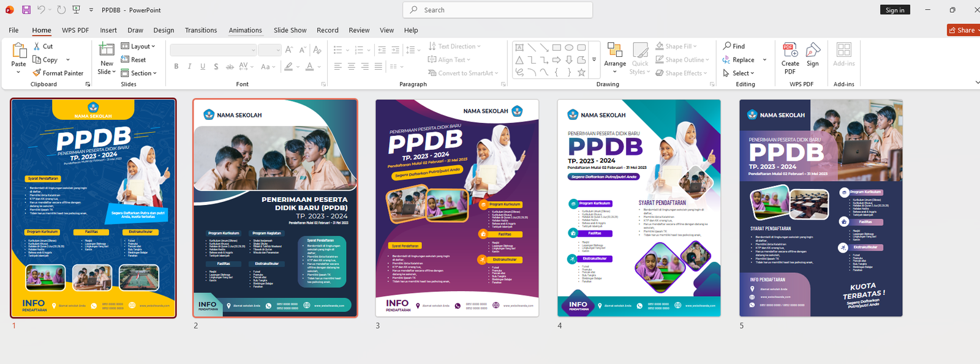Expand the Select dropdown in Editing
The height and width of the screenshot is (364, 980).
click(x=739, y=73)
